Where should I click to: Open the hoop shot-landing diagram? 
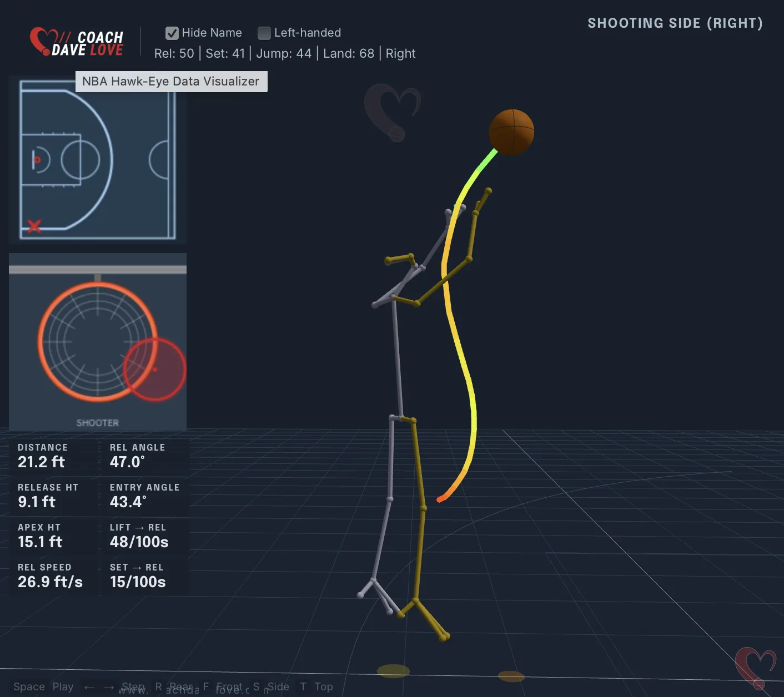coord(98,342)
